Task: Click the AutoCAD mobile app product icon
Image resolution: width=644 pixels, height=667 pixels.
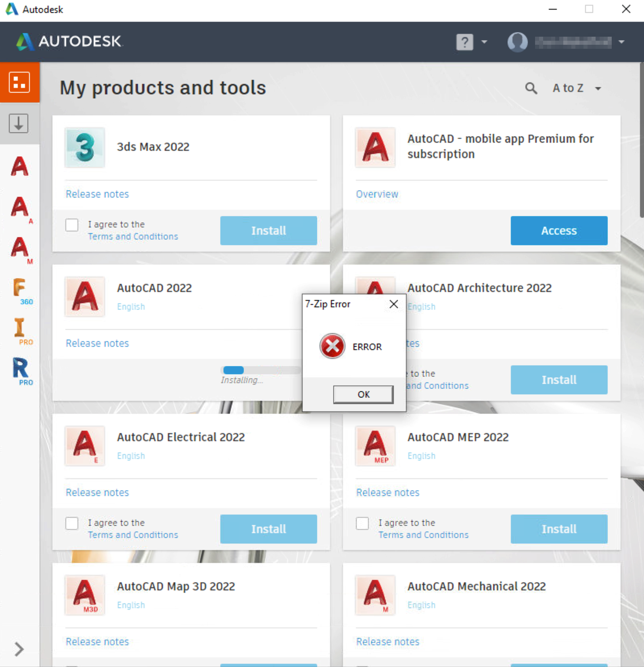Action: [375, 148]
